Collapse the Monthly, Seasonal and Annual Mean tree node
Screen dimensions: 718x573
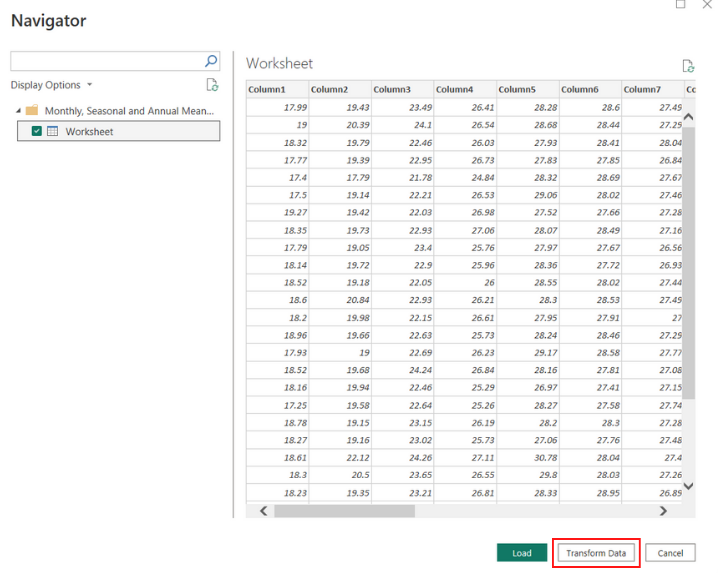pyautogui.click(x=18, y=111)
